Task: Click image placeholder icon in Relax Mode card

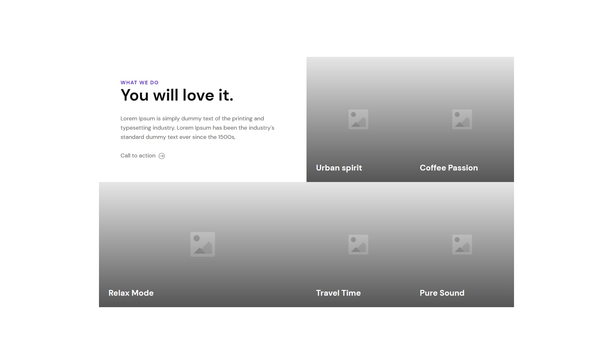Action: click(203, 244)
